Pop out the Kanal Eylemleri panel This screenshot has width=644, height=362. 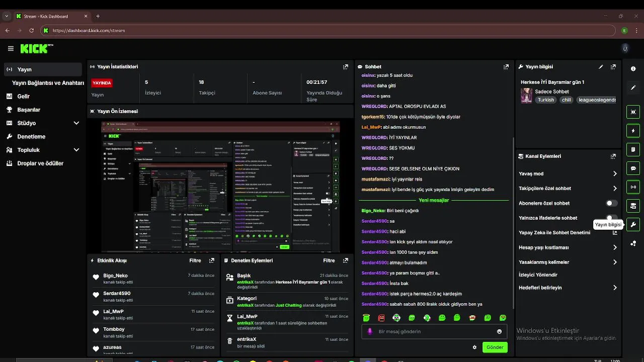613,156
